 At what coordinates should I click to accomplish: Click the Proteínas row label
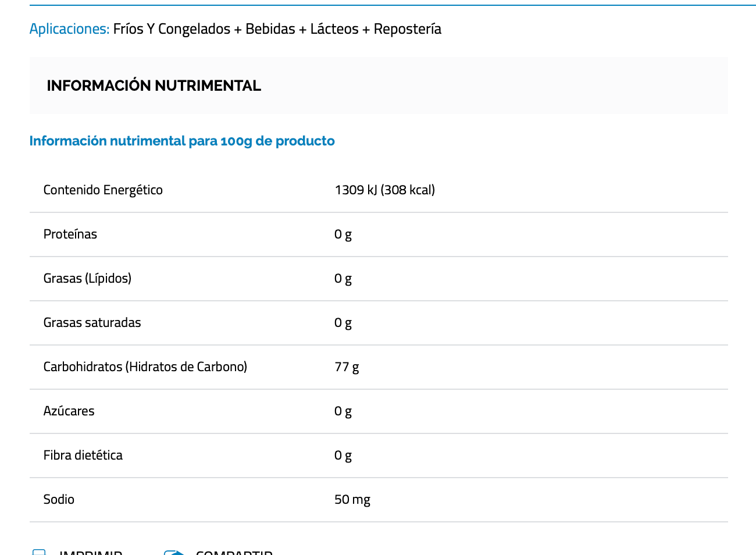pyautogui.click(x=70, y=234)
